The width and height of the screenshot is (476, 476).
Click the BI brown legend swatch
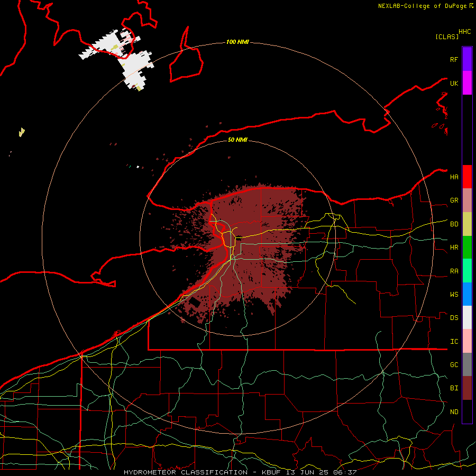tap(467, 388)
